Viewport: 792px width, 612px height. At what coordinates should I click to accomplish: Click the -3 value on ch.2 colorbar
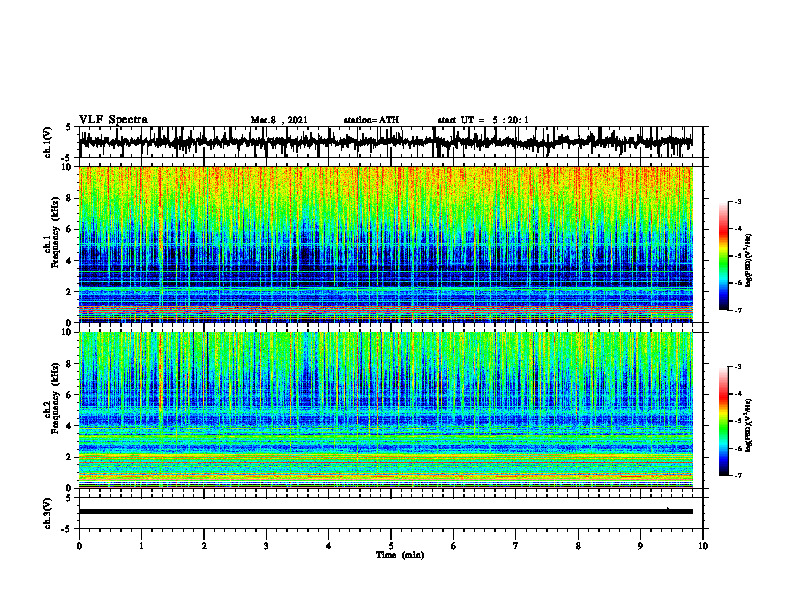click(x=737, y=367)
